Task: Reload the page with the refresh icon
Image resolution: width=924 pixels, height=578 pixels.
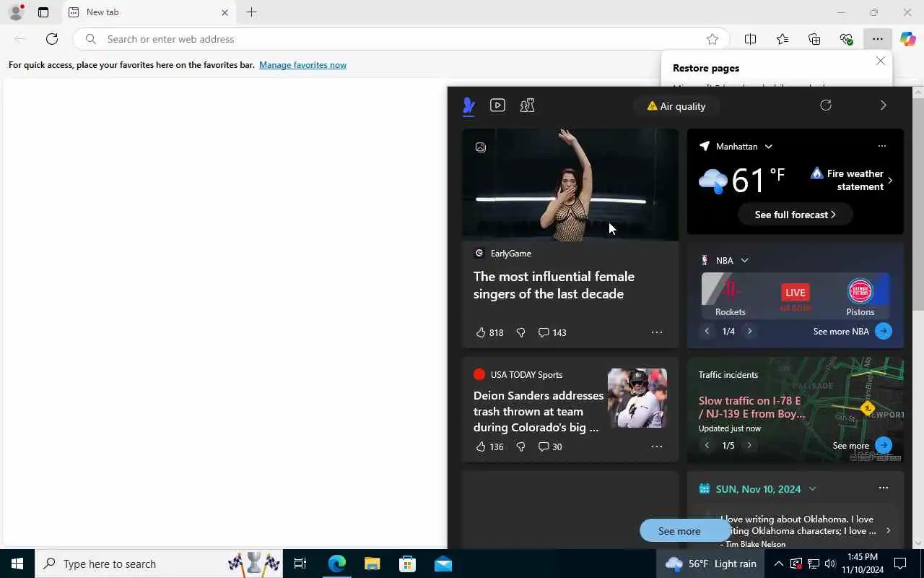Action: click(52, 39)
